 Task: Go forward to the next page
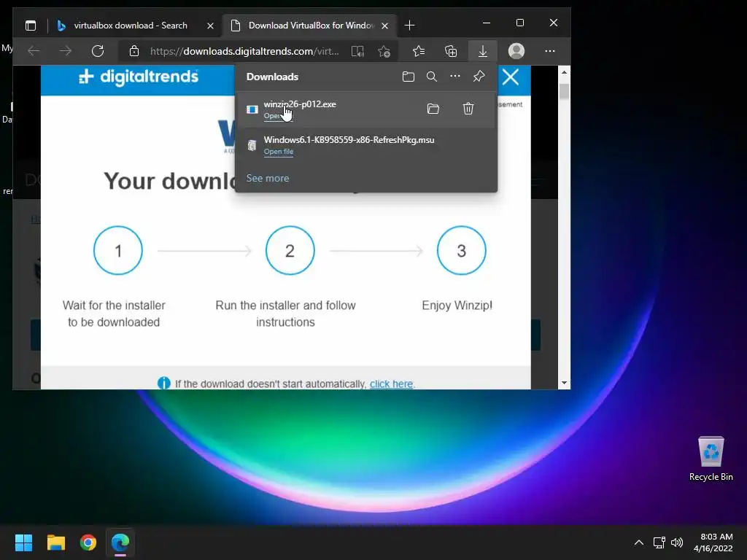tap(66, 51)
